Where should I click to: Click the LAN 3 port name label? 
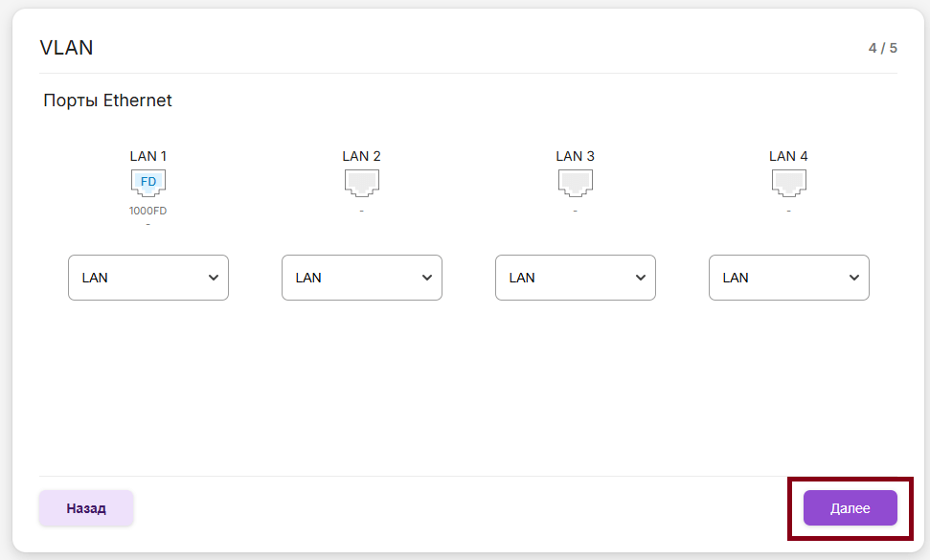pos(576,156)
